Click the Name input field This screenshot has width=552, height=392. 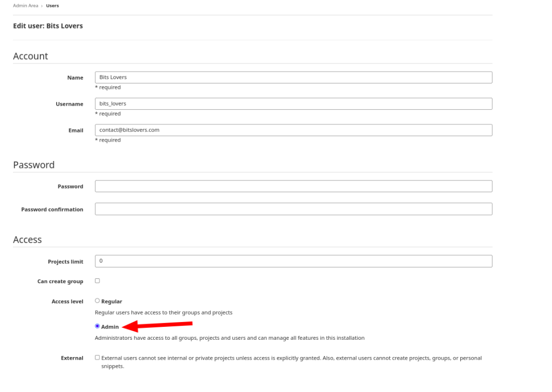(x=293, y=77)
